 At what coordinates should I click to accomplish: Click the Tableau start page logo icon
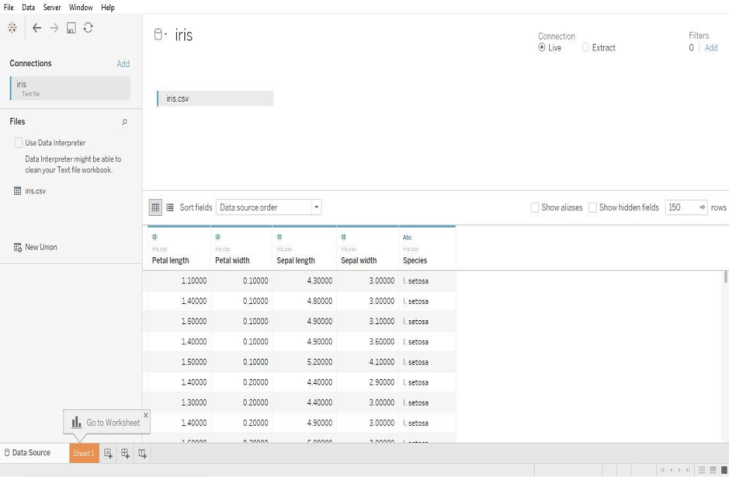point(12,28)
